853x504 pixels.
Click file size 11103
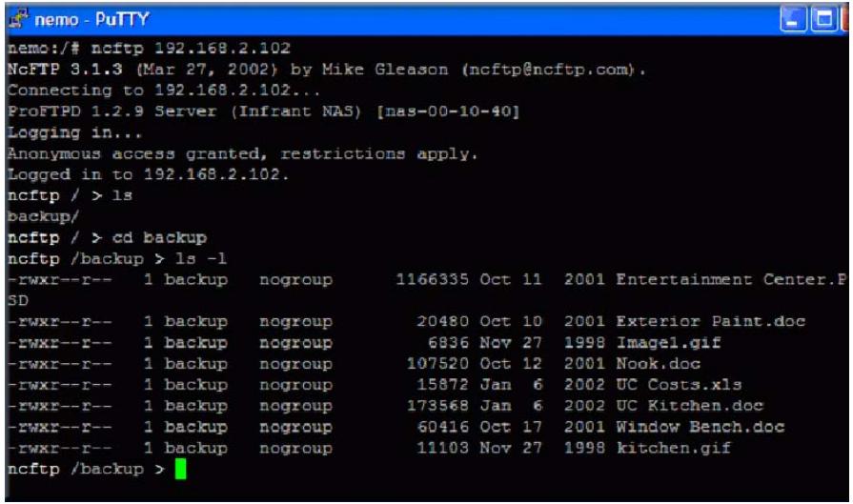click(443, 448)
